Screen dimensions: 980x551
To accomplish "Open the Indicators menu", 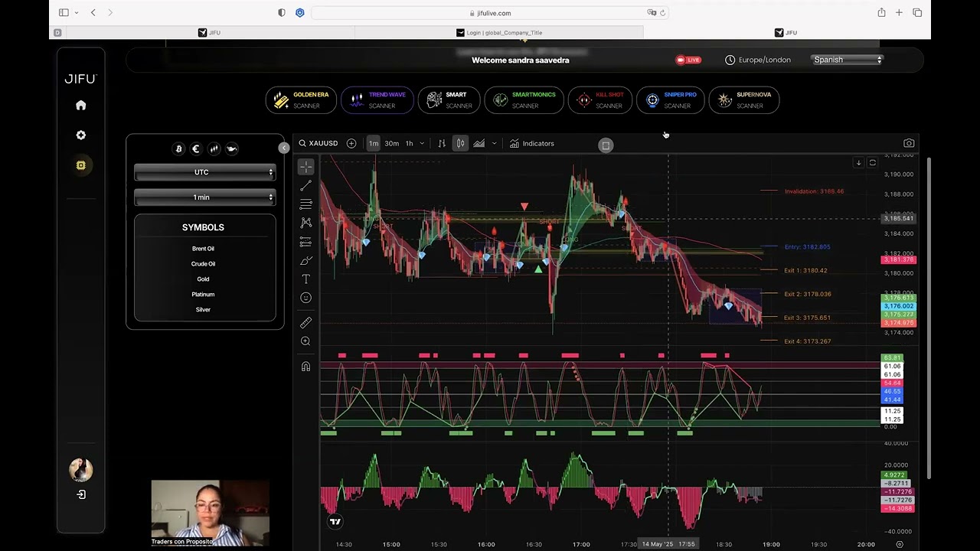I will tap(531, 143).
